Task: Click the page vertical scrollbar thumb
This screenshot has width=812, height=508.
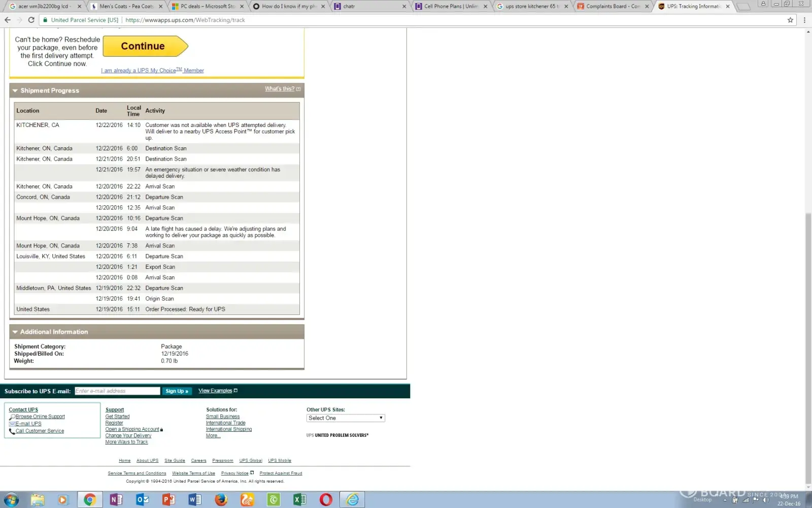Action: point(808,349)
